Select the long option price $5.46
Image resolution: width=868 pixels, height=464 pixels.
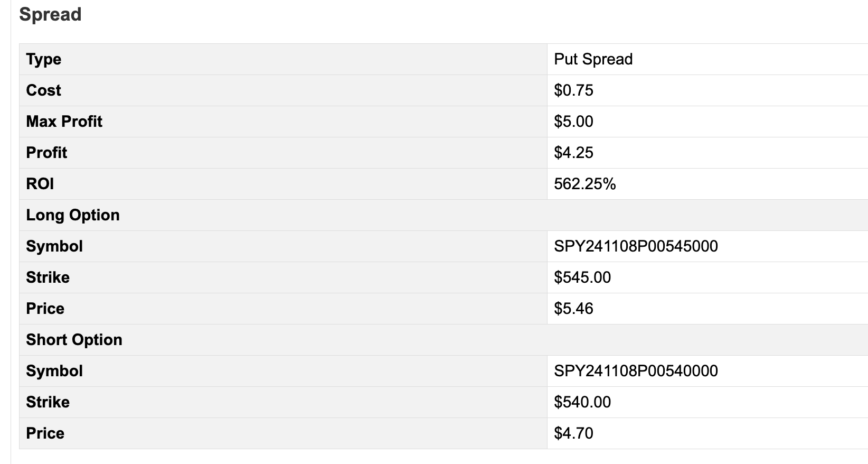(573, 309)
